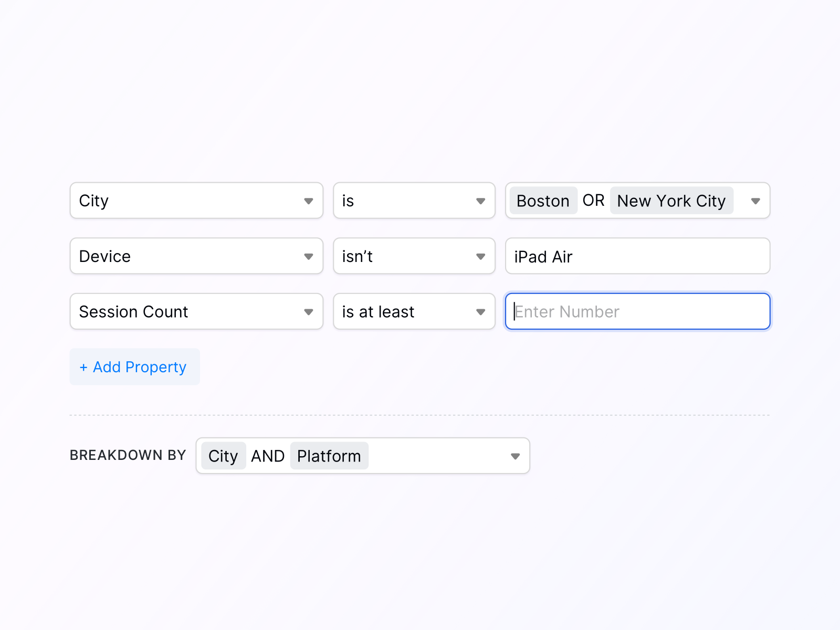840x630 pixels.
Task: Open the City property dropdown arrow
Action: pos(309,201)
